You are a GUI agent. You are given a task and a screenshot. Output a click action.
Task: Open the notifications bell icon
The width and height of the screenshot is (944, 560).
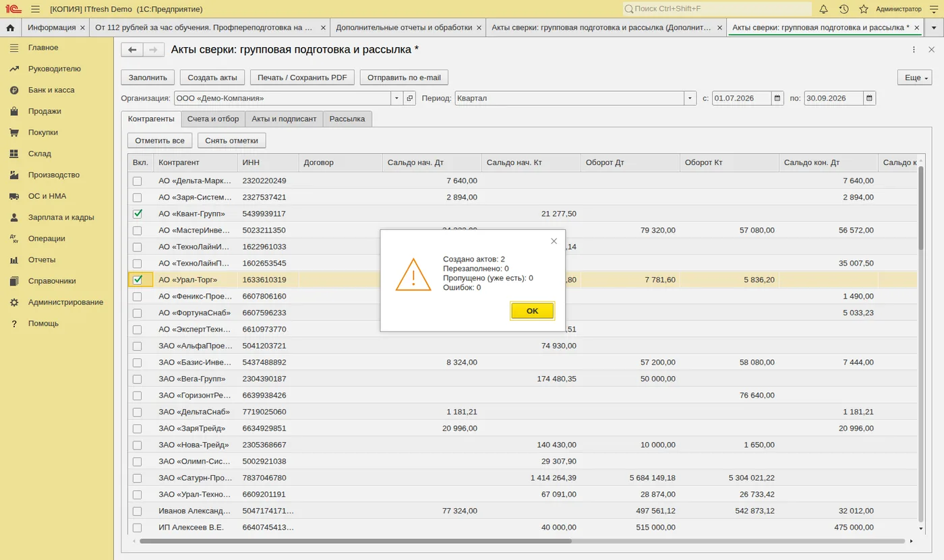click(x=823, y=9)
